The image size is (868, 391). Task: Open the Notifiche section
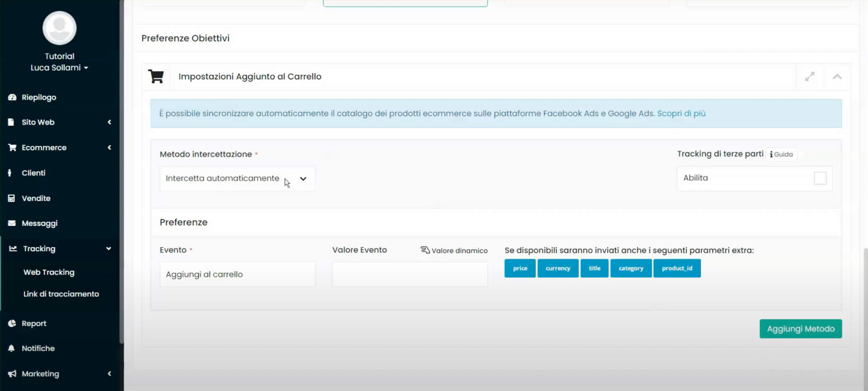pyautogui.click(x=38, y=348)
